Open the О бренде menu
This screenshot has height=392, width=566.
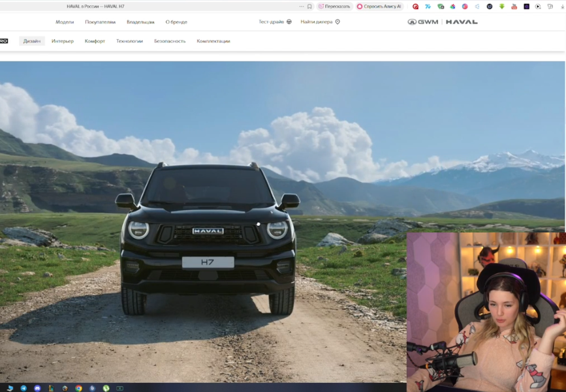(176, 22)
